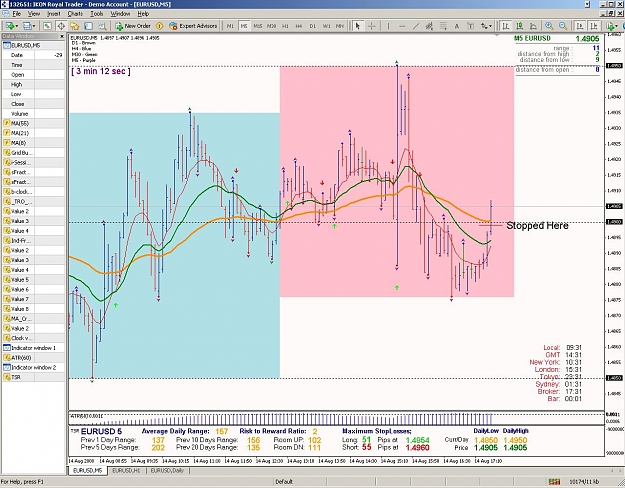
Task: Toggle the Expert Advisors button
Action: (193, 26)
